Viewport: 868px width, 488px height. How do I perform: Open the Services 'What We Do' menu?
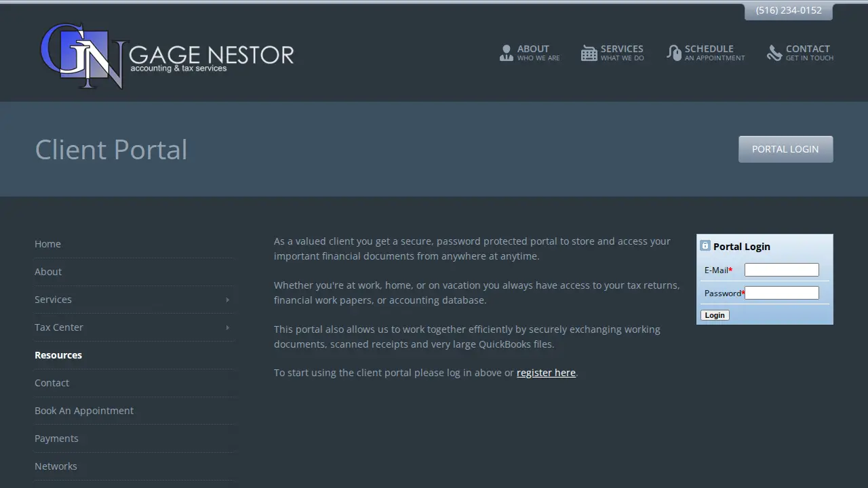(612, 53)
